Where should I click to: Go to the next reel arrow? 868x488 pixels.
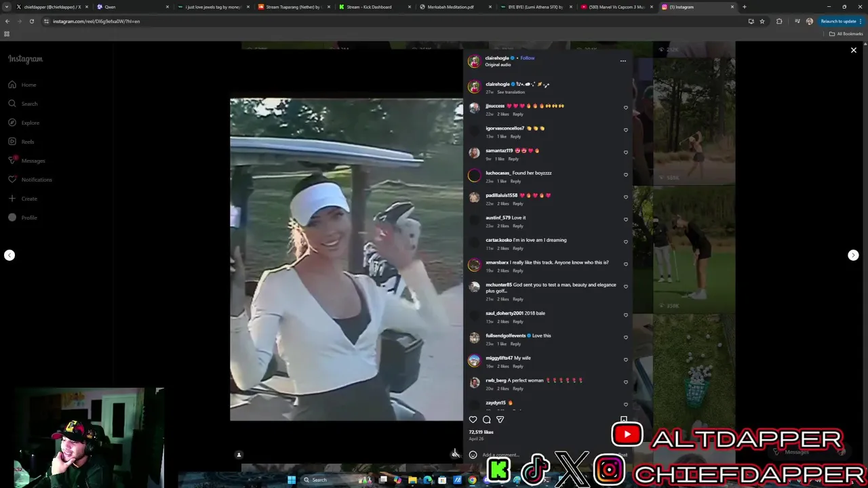[x=853, y=256]
